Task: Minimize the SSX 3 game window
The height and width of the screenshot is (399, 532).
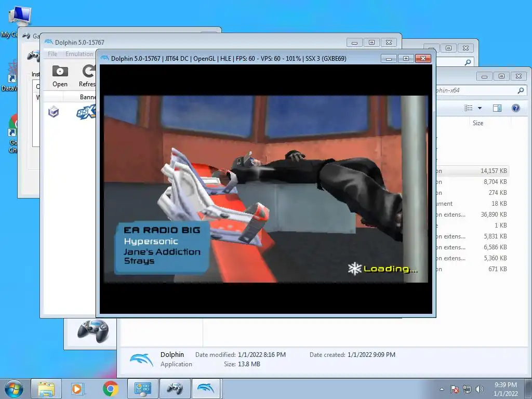Action: click(389, 58)
